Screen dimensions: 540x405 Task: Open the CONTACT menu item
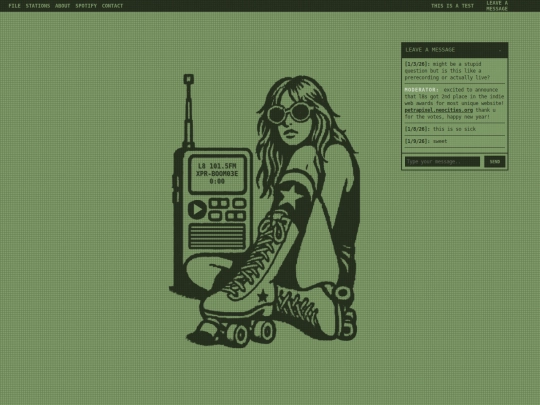tap(112, 6)
